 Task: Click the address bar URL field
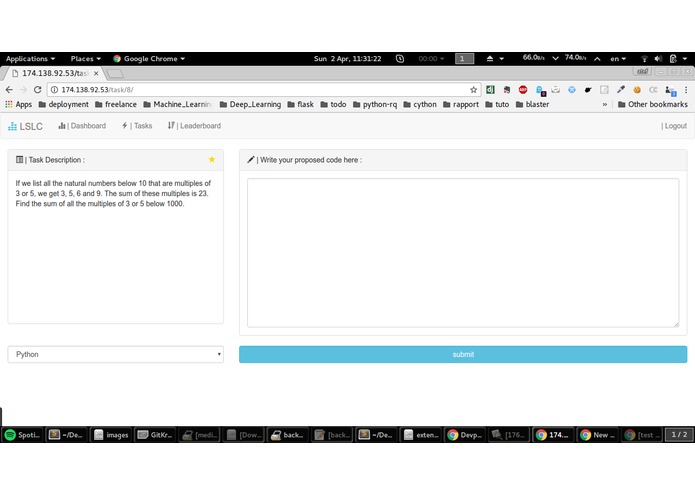pyautogui.click(x=265, y=89)
